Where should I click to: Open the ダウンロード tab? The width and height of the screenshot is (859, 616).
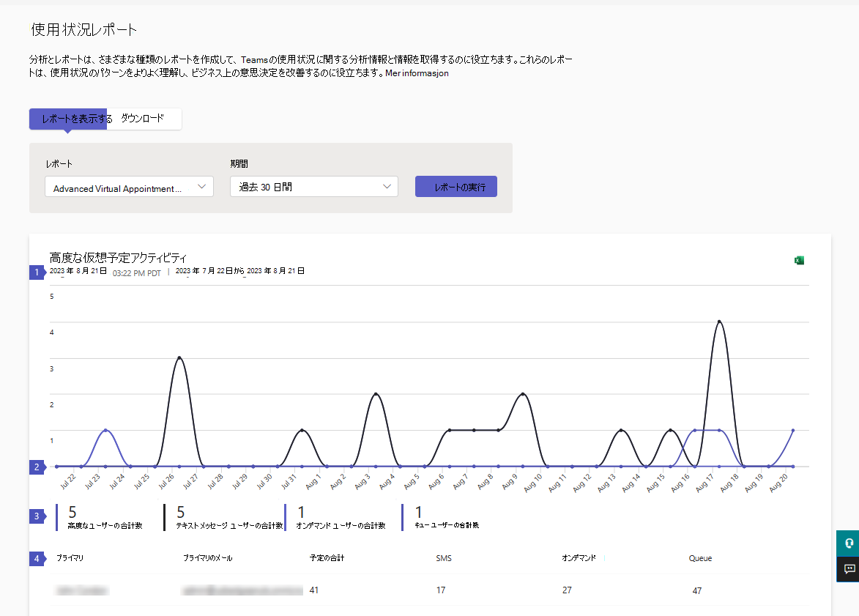pos(143,119)
